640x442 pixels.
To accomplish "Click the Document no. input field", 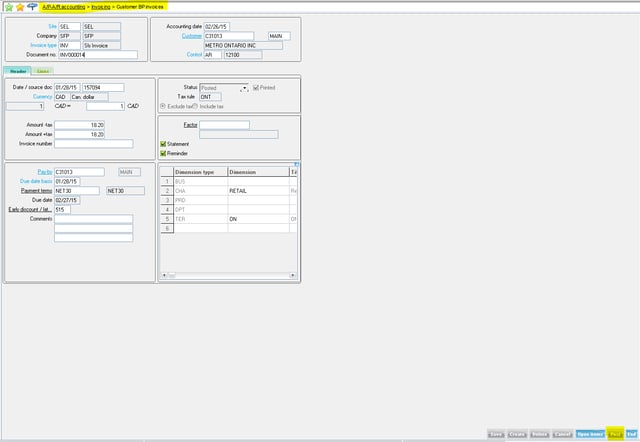I will [96, 54].
